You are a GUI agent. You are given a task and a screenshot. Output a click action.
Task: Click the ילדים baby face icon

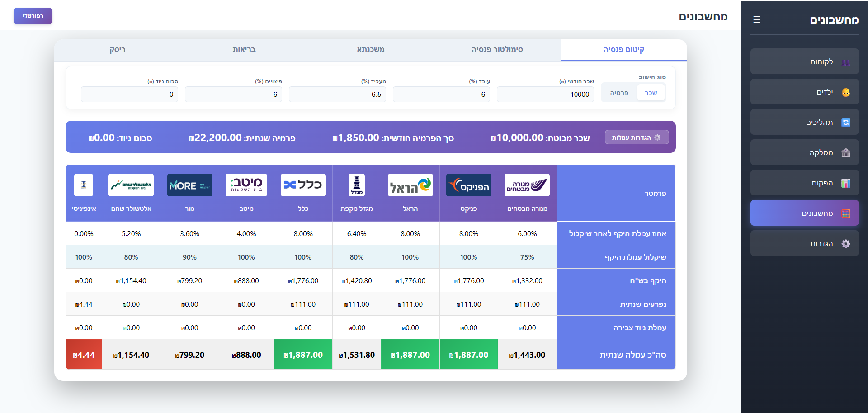click(x=846, y=92)
